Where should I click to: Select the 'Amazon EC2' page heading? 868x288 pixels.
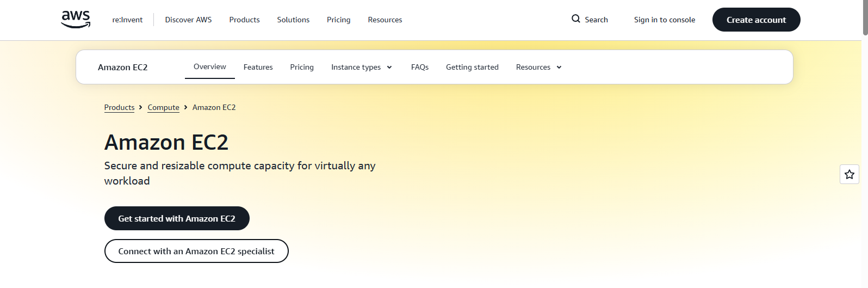pos(166,143)
